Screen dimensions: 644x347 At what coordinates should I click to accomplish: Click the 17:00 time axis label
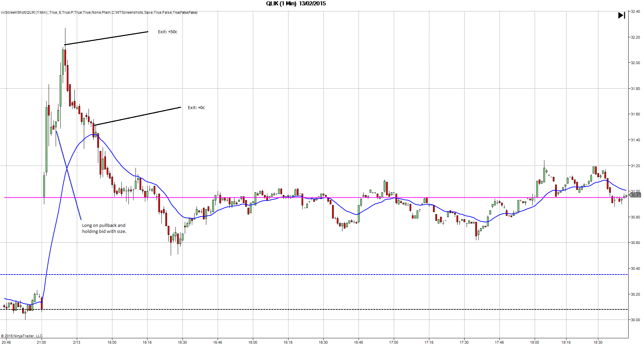pyautogui.click(x=394, y=342)
